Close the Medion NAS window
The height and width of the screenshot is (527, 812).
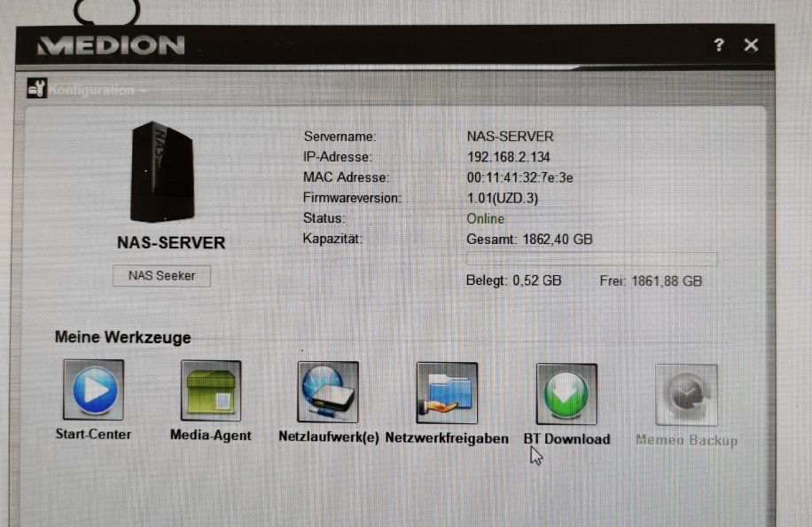[x=751, y=44]
